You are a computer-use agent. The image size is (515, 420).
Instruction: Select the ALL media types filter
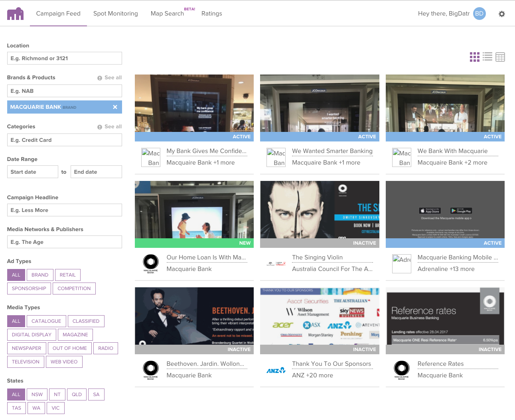point(16,321)
